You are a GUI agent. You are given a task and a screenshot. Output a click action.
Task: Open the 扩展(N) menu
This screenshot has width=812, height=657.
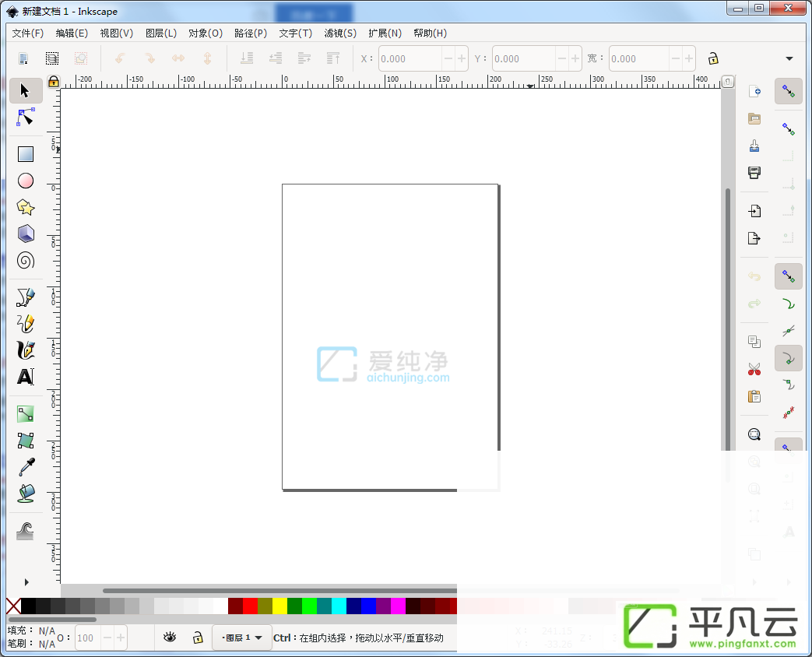[385, 33]
